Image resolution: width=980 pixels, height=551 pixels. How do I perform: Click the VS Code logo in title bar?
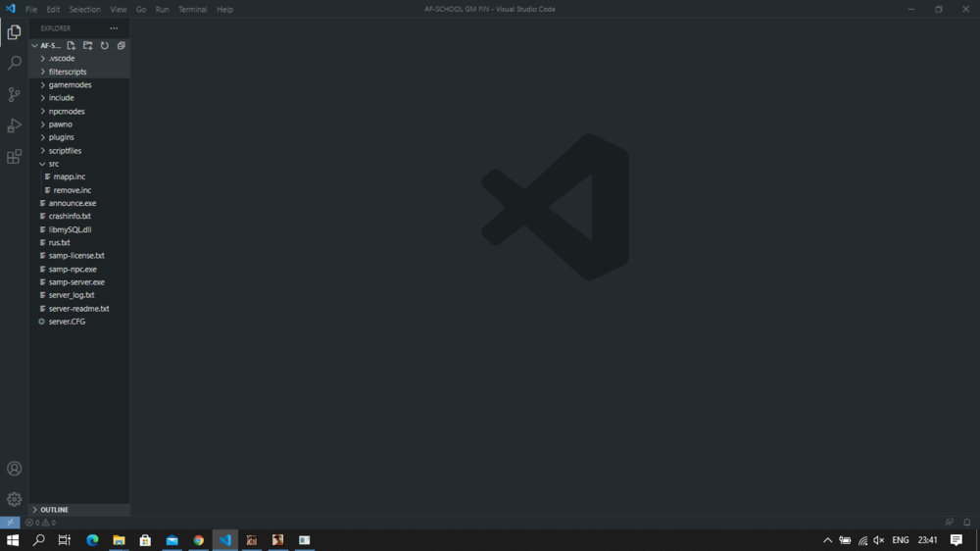point(11,9)
